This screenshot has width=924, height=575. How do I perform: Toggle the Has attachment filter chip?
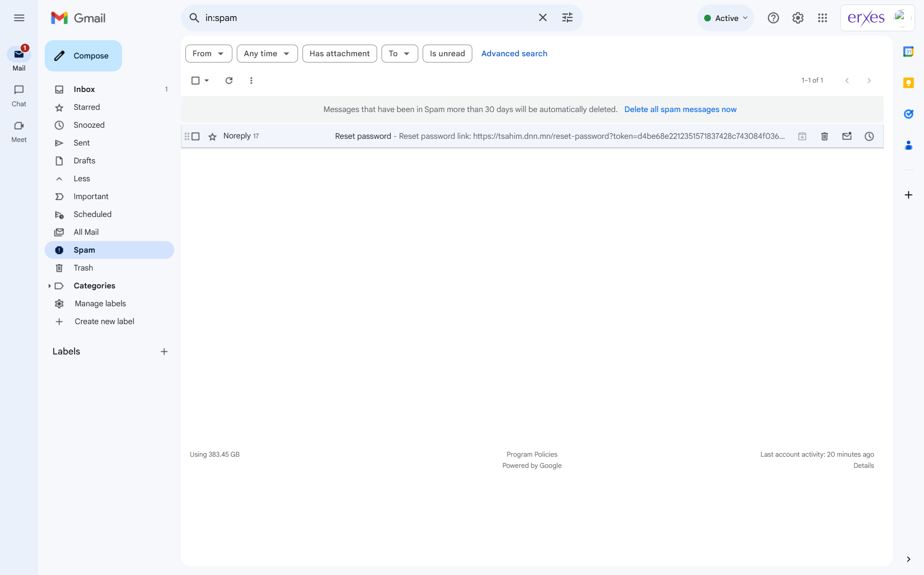click(340, 54)
